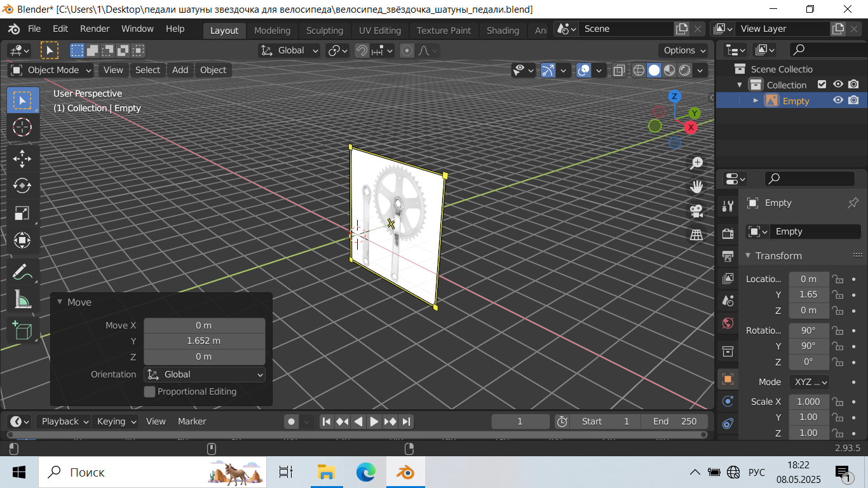Switch to orthographic grid view icon
868x488 pixels.
point(696,235)
